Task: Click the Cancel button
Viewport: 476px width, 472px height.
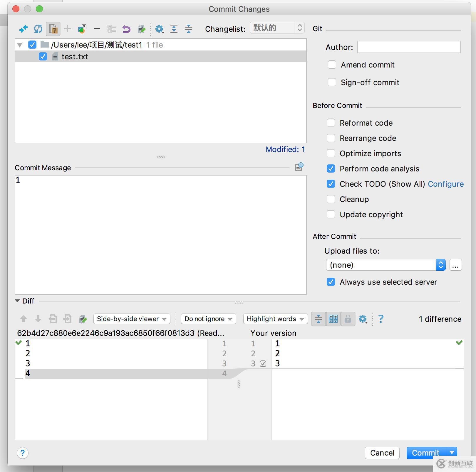Action: click(382, 453)
